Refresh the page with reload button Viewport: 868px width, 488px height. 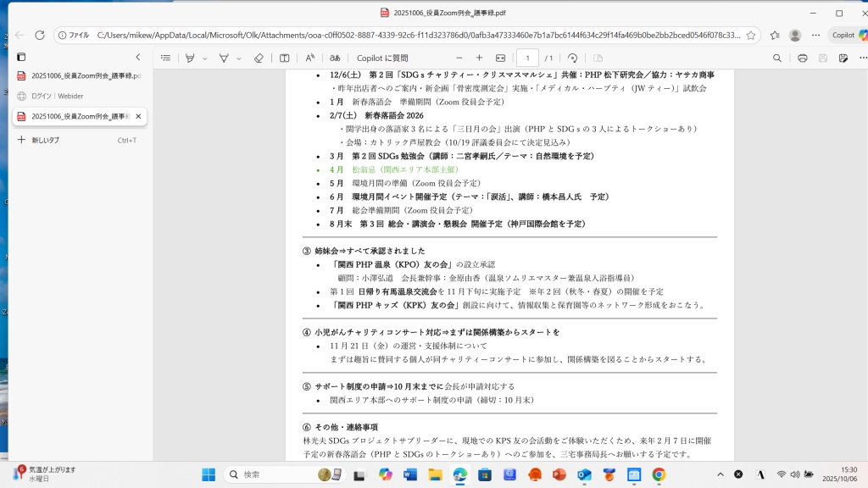(x=40, y=36)
